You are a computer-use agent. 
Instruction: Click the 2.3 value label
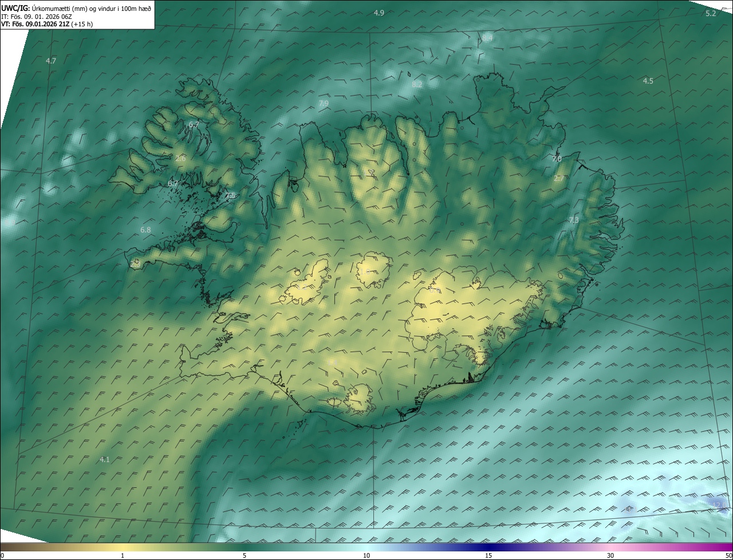coord(135,264)
